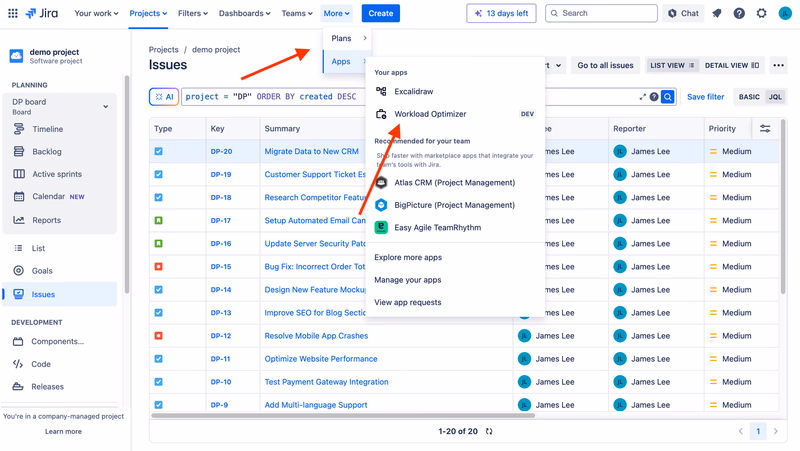Click the Active sprints icon
This screenshot has height=451, width=800.
click(19, 174)
